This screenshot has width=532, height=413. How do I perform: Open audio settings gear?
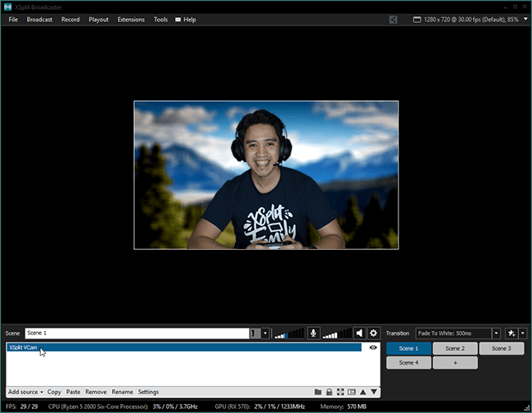coord(373,334)
